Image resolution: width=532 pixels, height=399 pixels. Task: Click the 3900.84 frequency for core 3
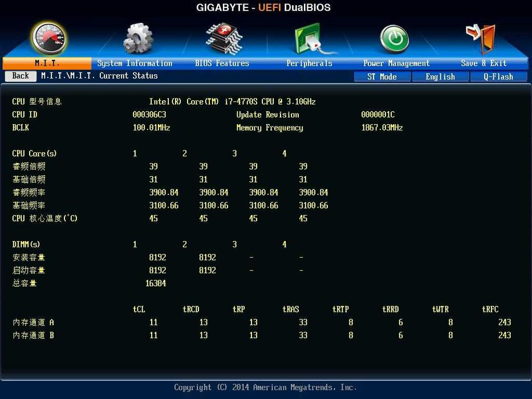coord(263,193)
